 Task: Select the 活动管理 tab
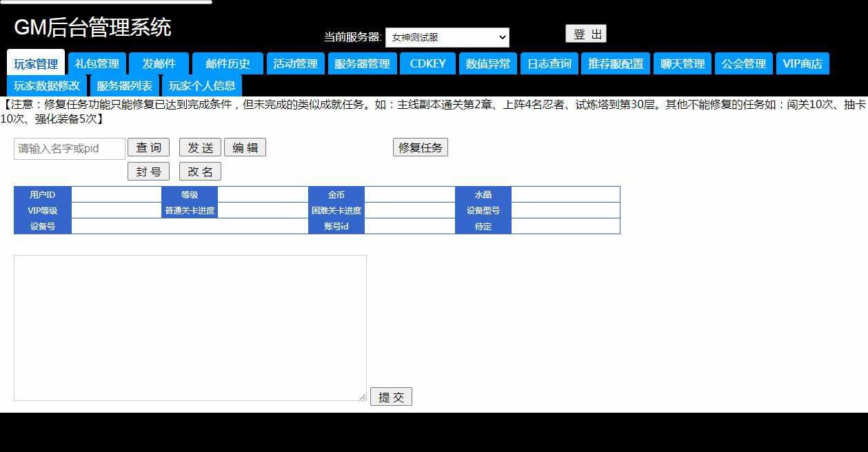[x=295, y=63]
